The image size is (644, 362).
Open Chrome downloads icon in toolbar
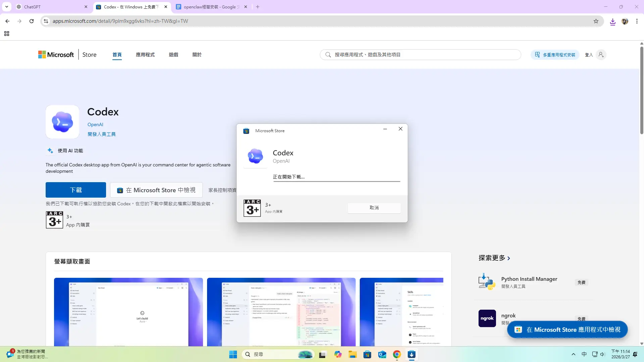coord(612,21)
